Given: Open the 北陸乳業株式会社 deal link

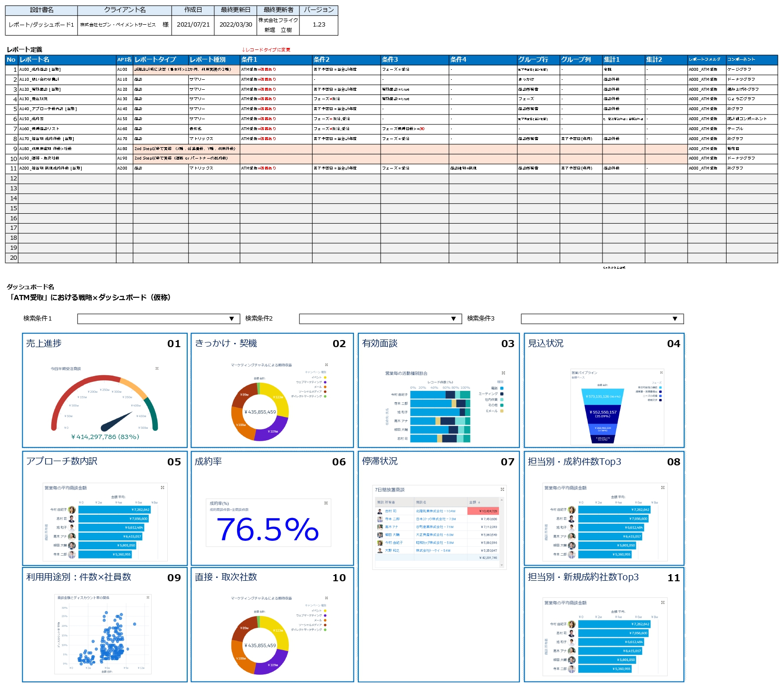Looking at the screenshot, I should pyautogui.click(x=436, y=511).
